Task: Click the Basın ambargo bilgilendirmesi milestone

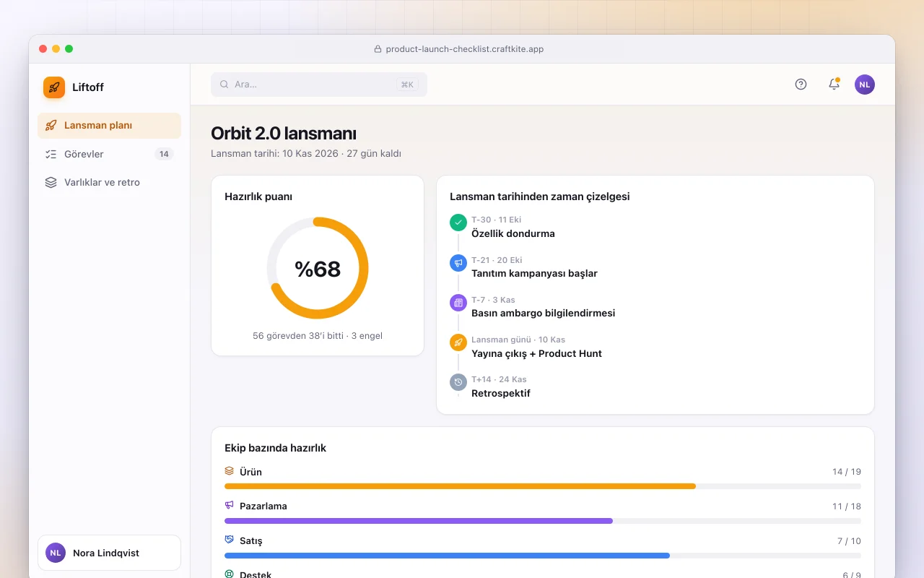Action: [543, 313]
